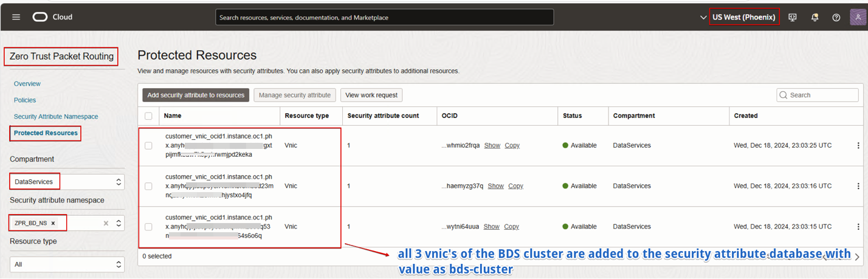Click the View work request button
Image resolution: width=868 pixels, height=279 pixels.
pyautogui.click(x=371, y=95)
